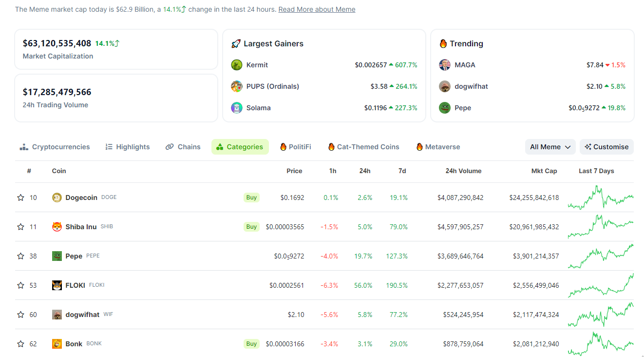The image size is (644, 357).
Task: Sort by the 24h change column
Action: pyautogui.click(x=365, y=171)
